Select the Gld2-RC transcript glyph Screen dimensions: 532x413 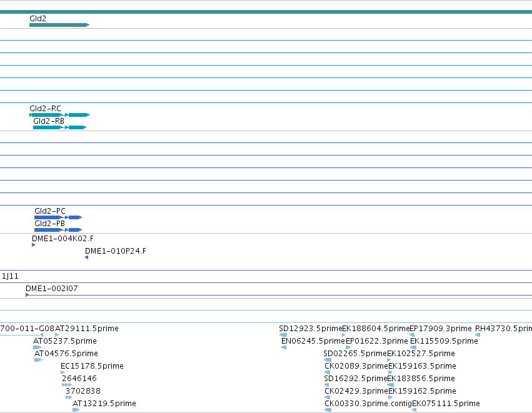point(59,115)
